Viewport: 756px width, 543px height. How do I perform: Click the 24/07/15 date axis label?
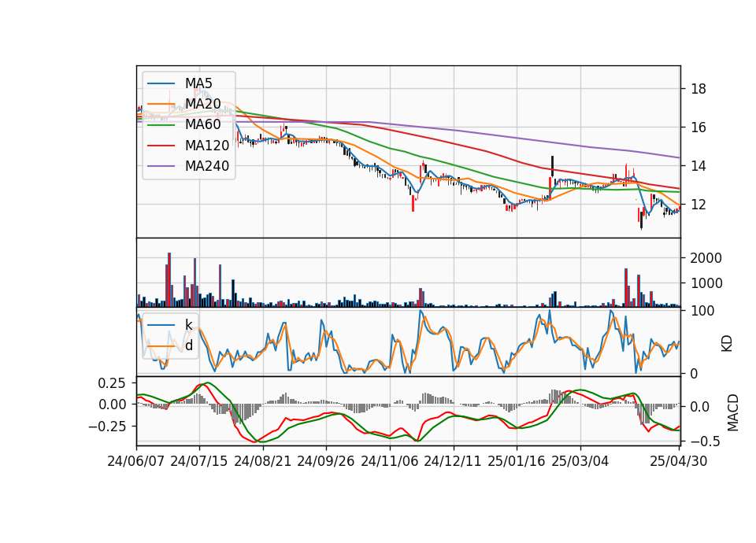point(199,461)
